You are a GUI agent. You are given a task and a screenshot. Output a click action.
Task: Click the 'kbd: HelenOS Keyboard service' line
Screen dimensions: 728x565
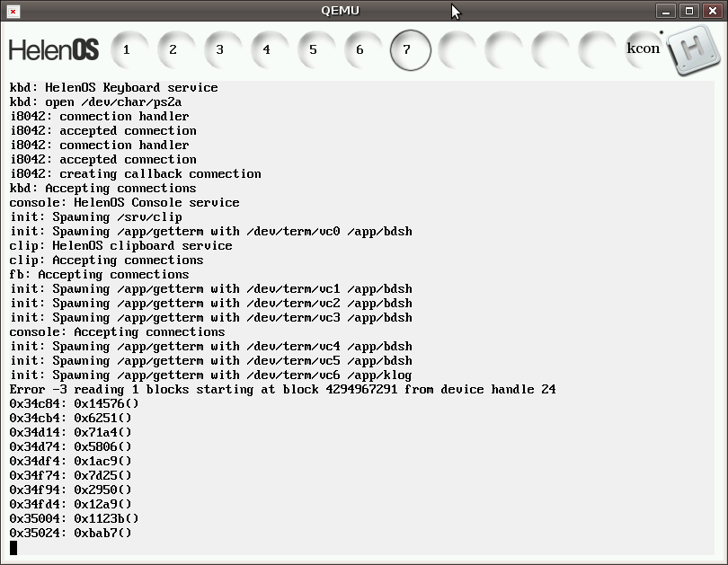(x=114, y=88)
